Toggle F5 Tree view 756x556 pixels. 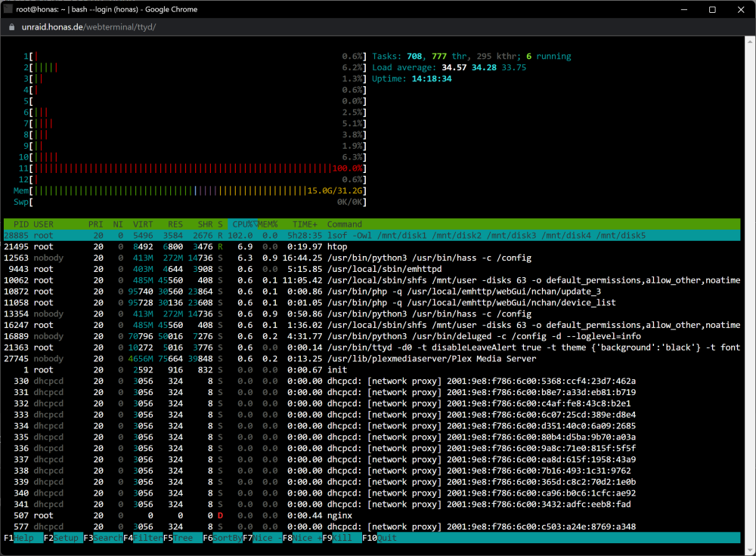tap(183, 538)
